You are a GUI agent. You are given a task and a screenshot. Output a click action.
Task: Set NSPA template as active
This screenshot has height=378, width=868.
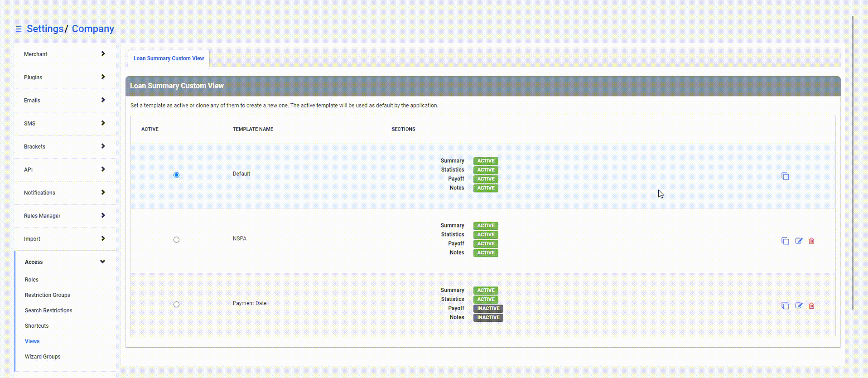(x=176, y=240)
